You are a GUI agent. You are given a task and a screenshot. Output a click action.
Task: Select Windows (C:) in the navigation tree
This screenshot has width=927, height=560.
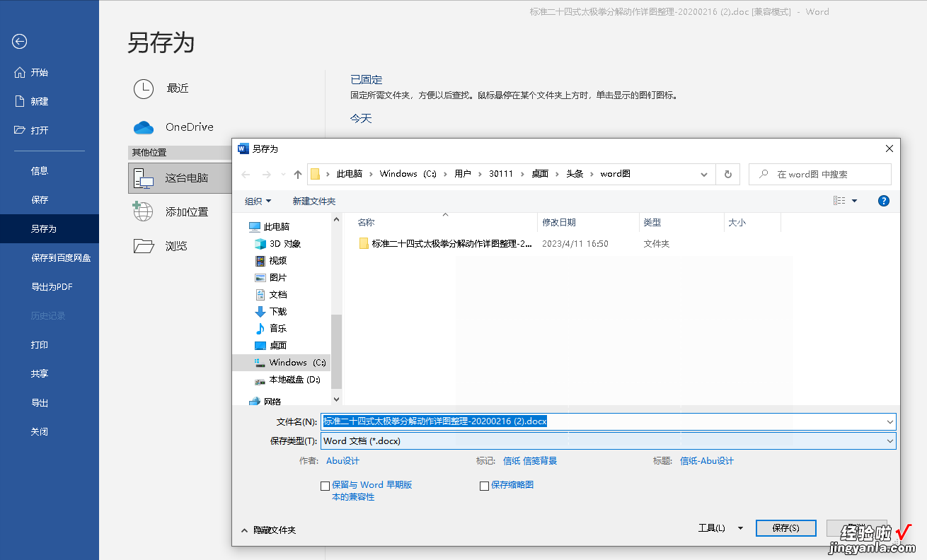click(x=281, y=362)
